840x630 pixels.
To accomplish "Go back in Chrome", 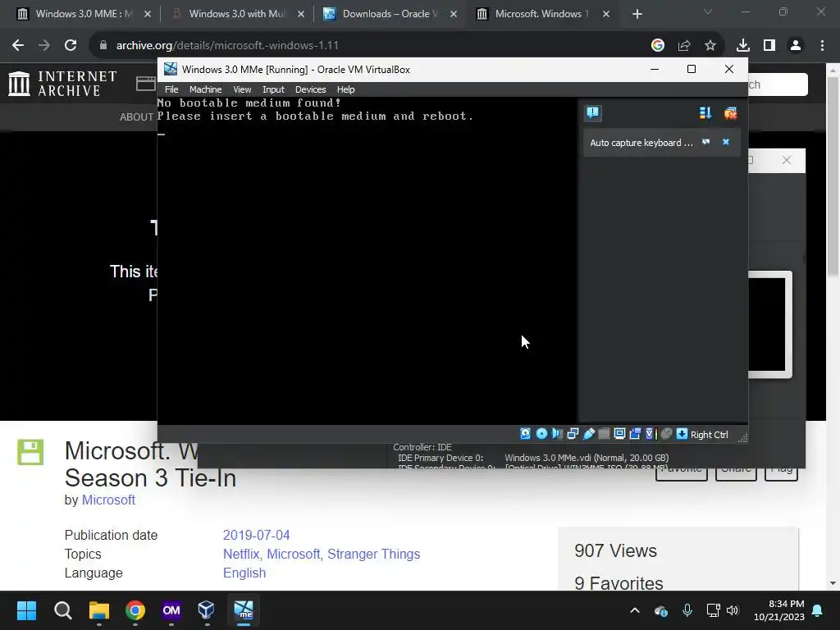I will 18,46.
